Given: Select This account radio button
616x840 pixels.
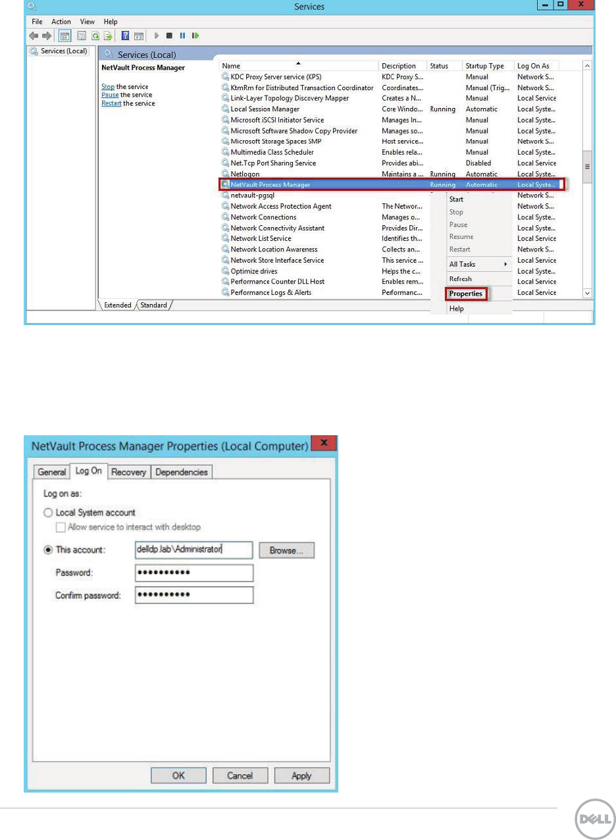Looking at the screenshot, I should click(47, 550).
